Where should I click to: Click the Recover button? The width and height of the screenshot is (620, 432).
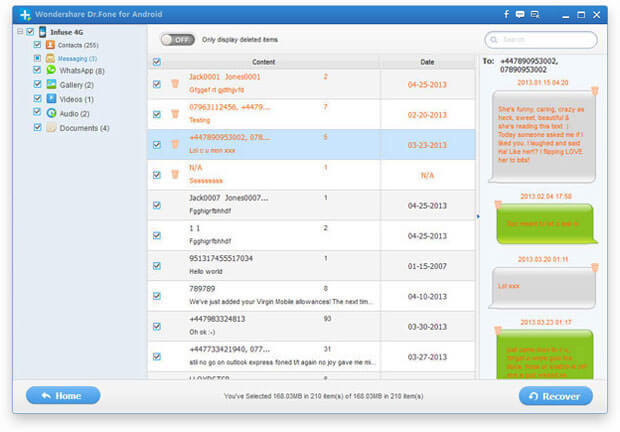click(x=556, y=396)
